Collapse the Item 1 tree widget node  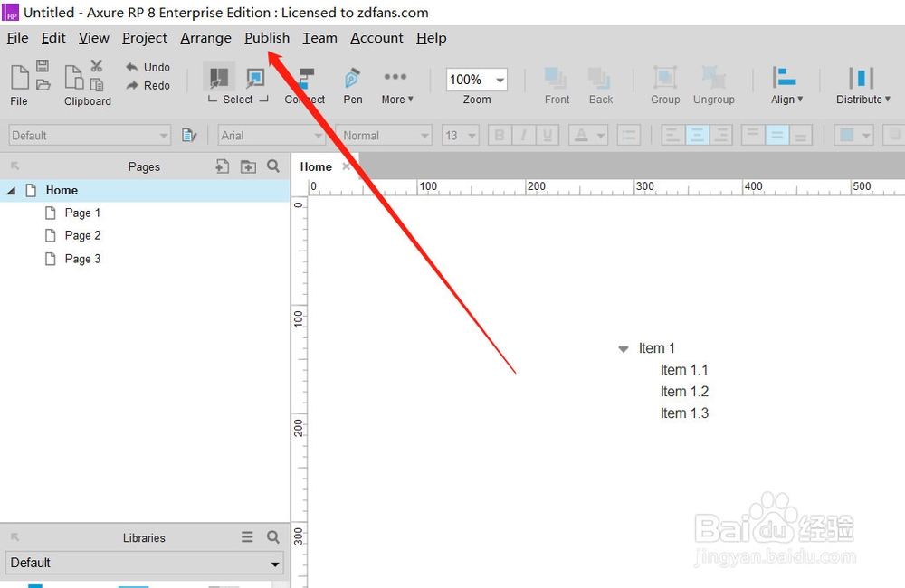pos(624,348)
